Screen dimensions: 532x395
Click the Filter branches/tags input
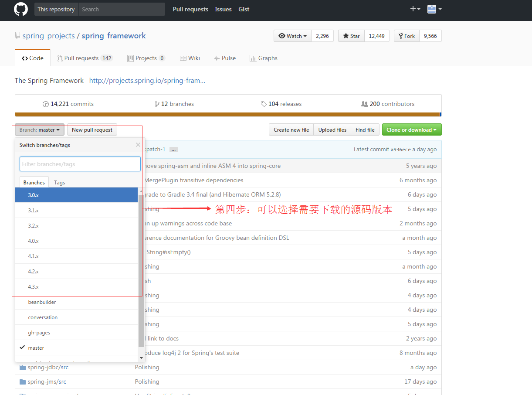tap(80, 164)
